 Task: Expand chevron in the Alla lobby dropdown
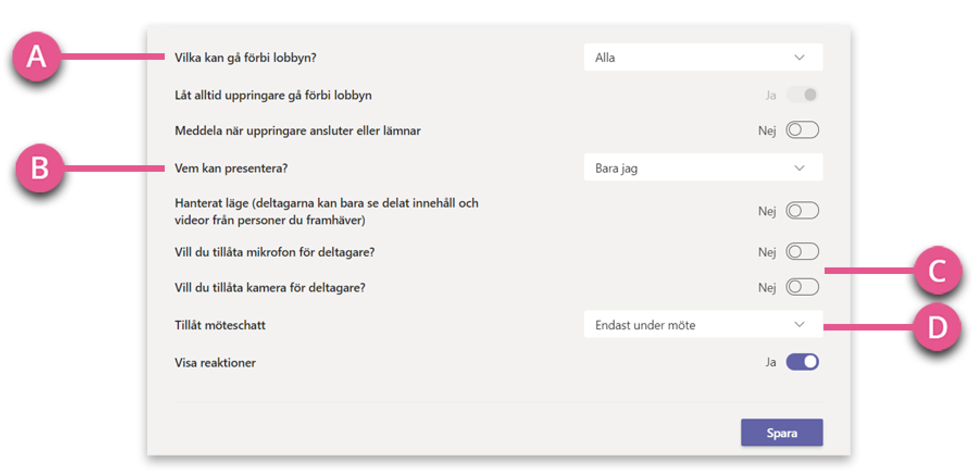(799, 58)
